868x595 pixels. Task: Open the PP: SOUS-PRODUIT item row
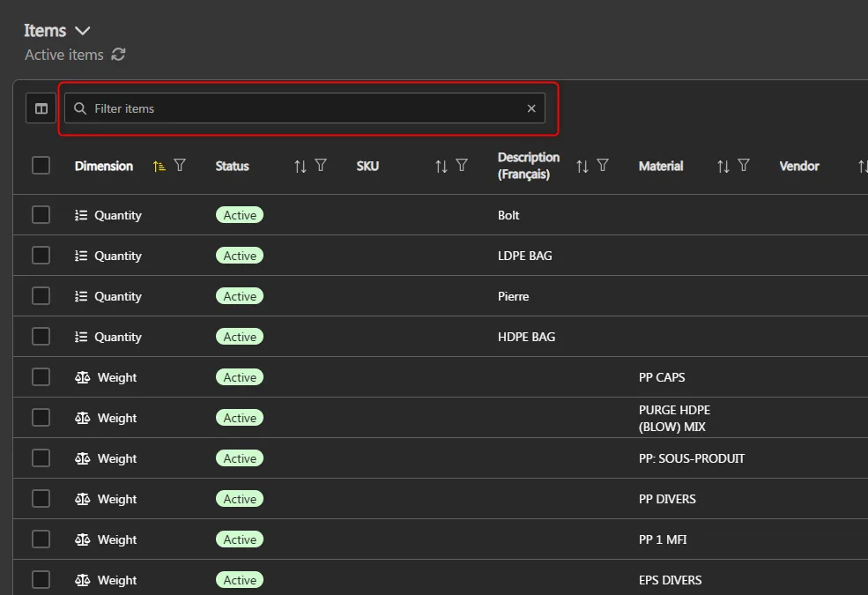point(691,458)
